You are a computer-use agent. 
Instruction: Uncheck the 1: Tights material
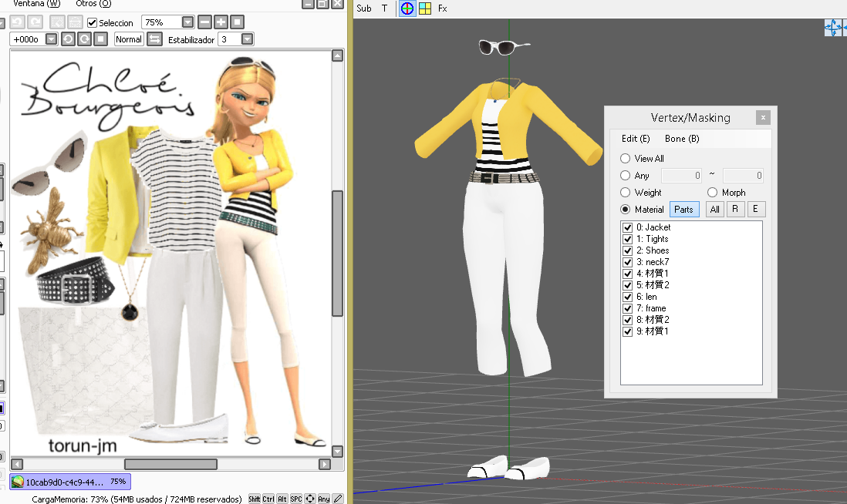(x=628, y=239)
